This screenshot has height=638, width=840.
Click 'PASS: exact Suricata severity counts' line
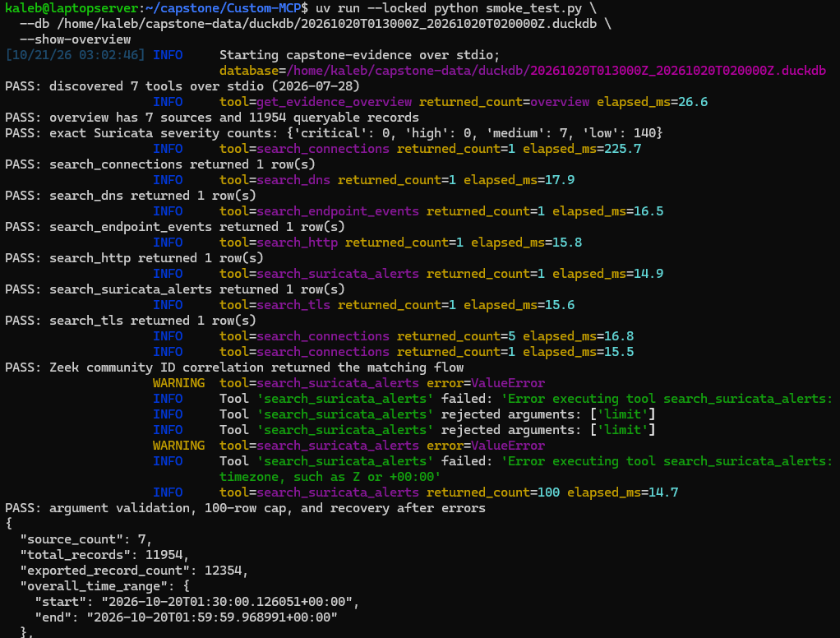tap(334, 133)
